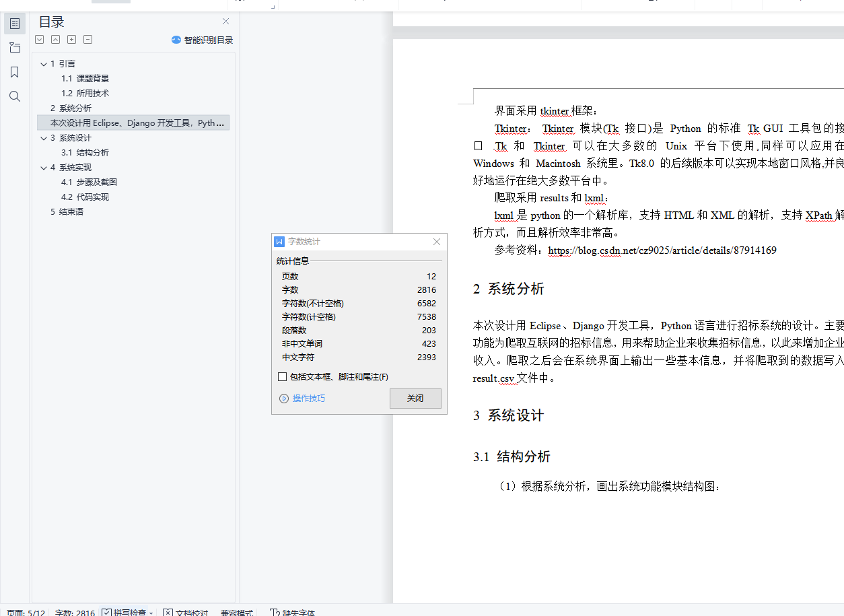This screenshot has width=844, height=616.
Task: Click the WPS icon in 字数统计 title bar
Action: tap(279, 242)
